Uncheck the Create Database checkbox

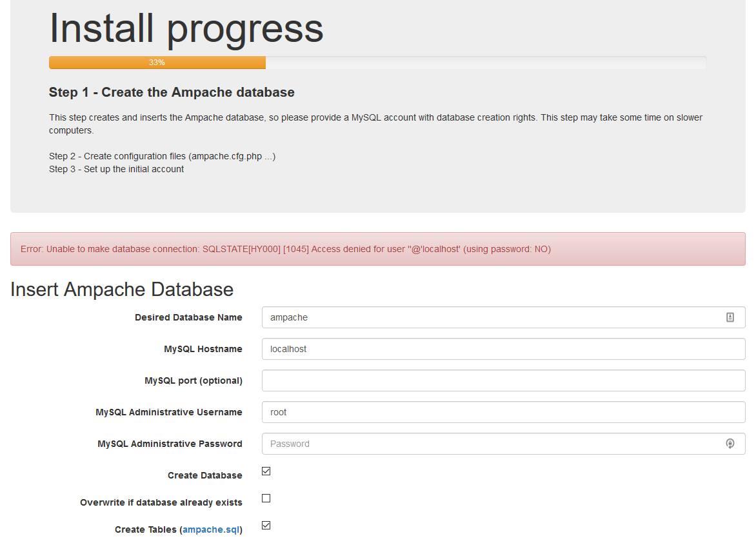coord(266,471)
